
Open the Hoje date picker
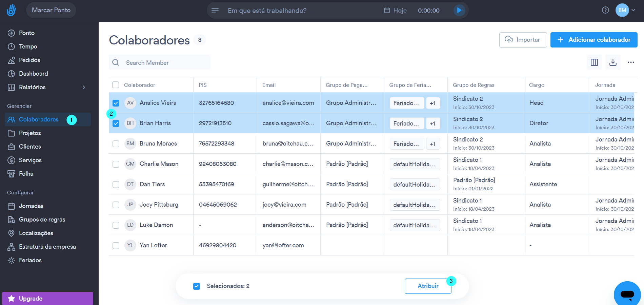[395, 11]
